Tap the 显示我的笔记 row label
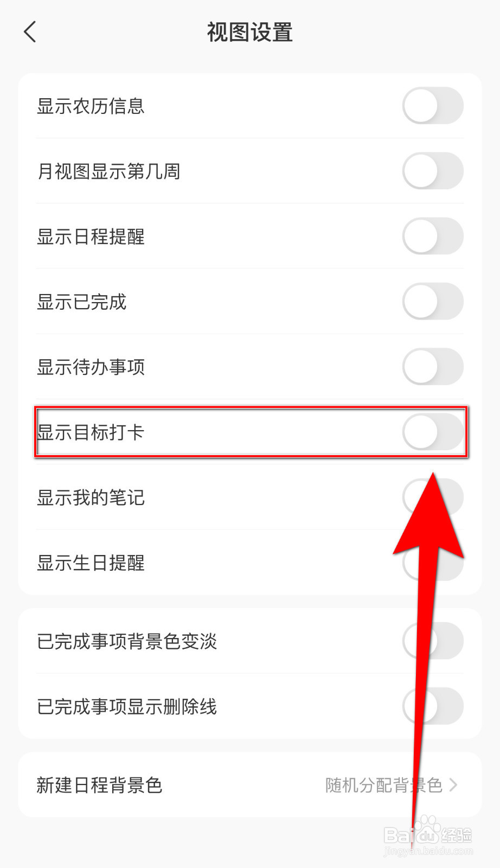 click(91, 497)
